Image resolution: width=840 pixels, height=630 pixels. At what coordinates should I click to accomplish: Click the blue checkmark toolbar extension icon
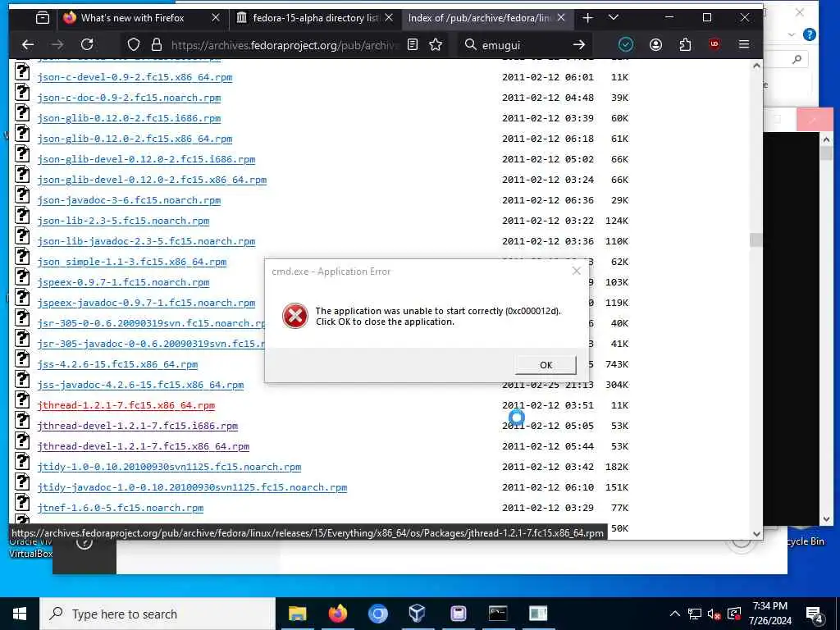coord(625,44)
